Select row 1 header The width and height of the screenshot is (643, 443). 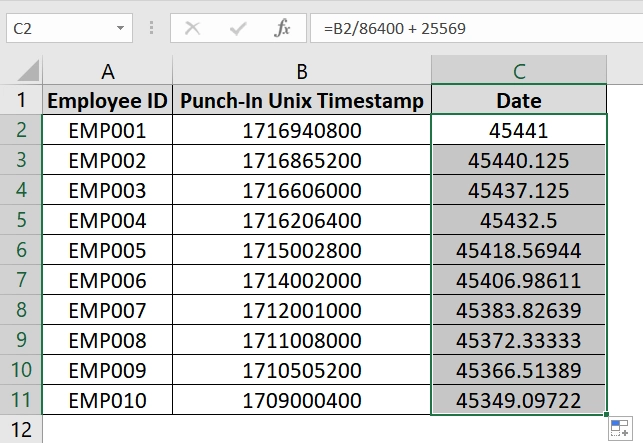21,100
